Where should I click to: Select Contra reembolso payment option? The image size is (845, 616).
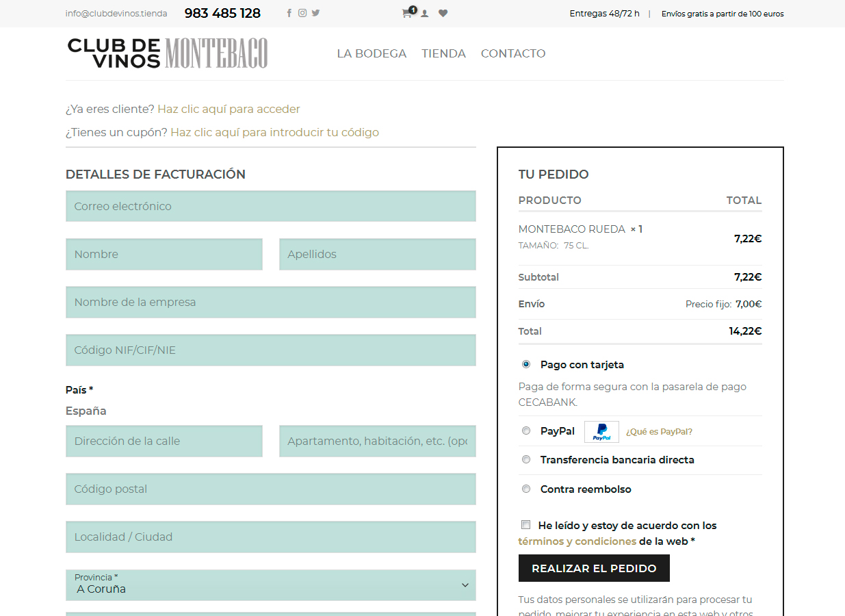[x=526, y=489]
